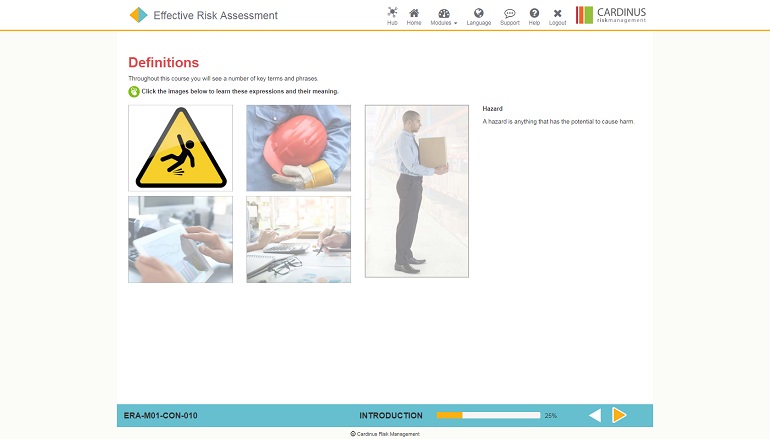The image size is (770, 439).
Task: Select the desk with calculator and glasses image
Action: [x=299, y=240]
